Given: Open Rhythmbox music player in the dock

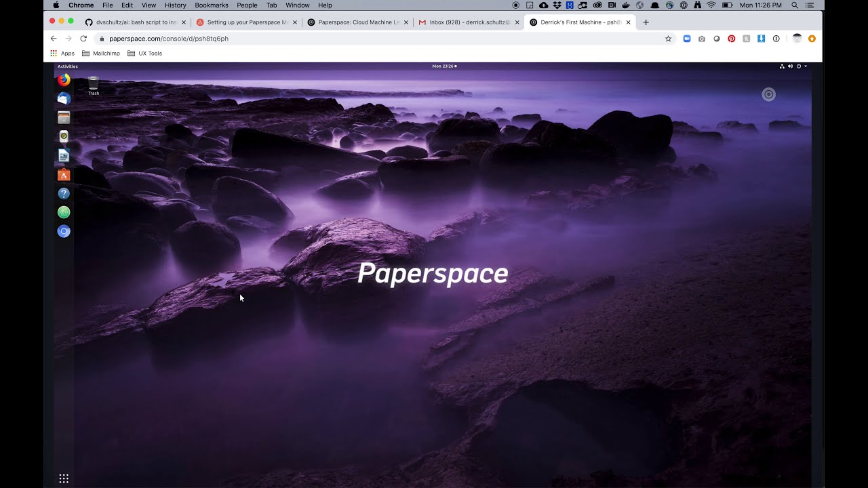Looking at the screenshot, I should (64, 136).
